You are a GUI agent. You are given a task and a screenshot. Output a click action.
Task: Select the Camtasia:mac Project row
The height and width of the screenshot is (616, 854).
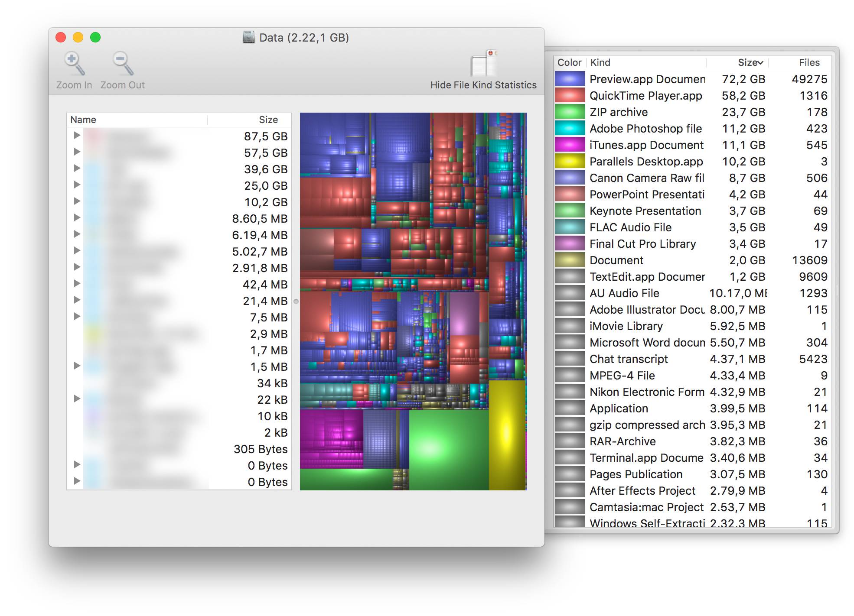tap(693, 507)
